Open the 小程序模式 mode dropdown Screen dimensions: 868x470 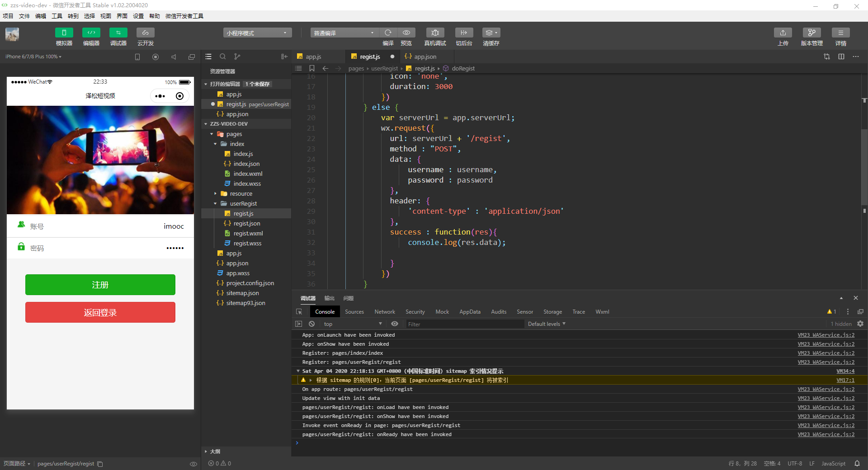tap(257, 33)
